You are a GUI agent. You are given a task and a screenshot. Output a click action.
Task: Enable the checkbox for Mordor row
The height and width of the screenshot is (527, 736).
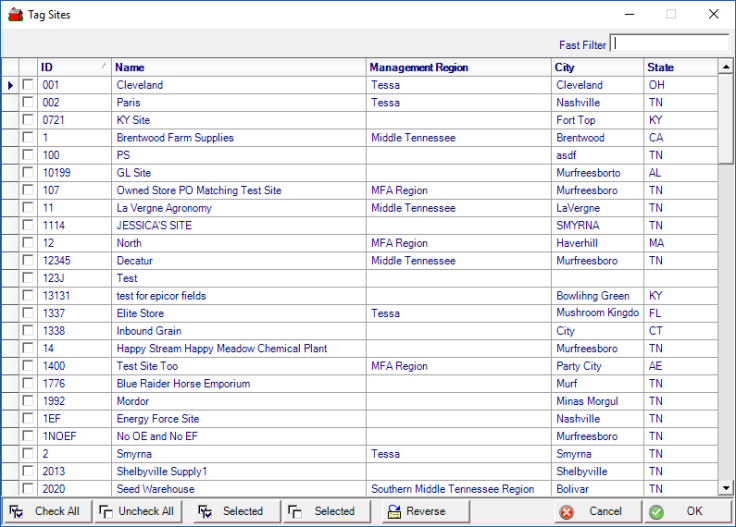(x=28, y=401)
